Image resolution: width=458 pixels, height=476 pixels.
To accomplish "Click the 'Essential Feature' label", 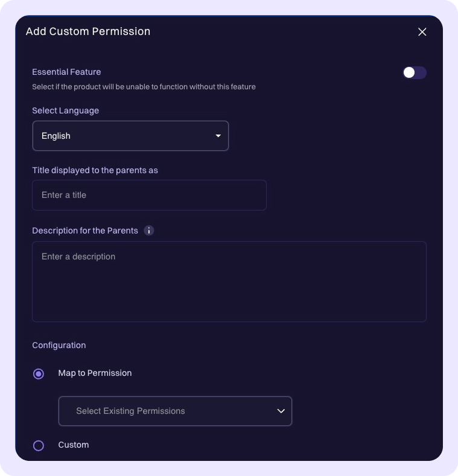I will click(x=66, y=72).
